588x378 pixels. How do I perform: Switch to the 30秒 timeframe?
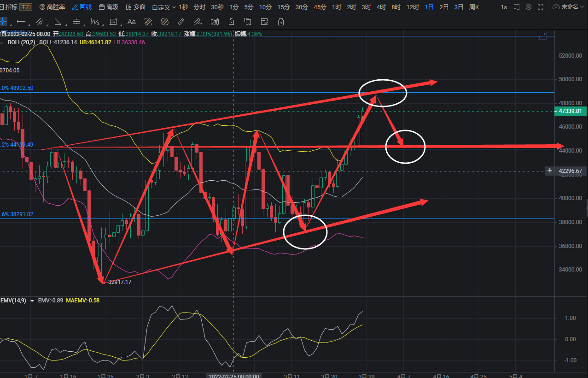point(217,7)
